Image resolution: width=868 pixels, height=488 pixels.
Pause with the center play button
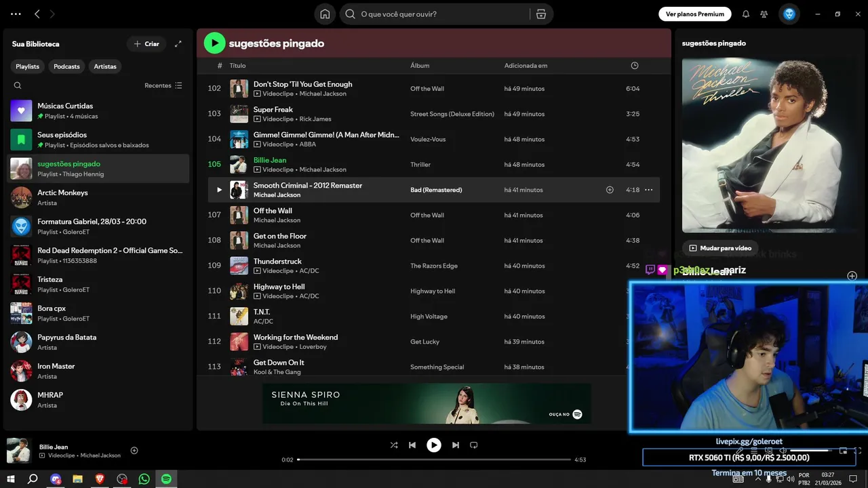point(434,445)
